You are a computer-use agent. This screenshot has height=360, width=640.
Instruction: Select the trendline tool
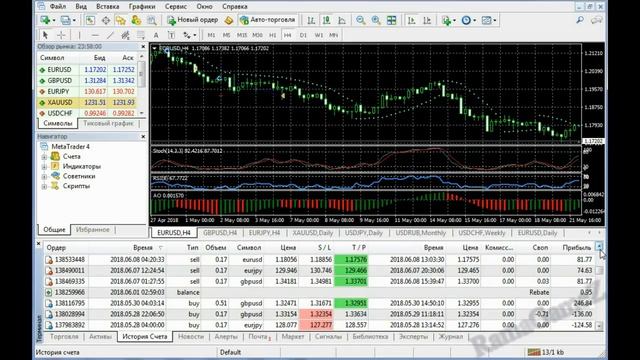[x=110, y=35]
